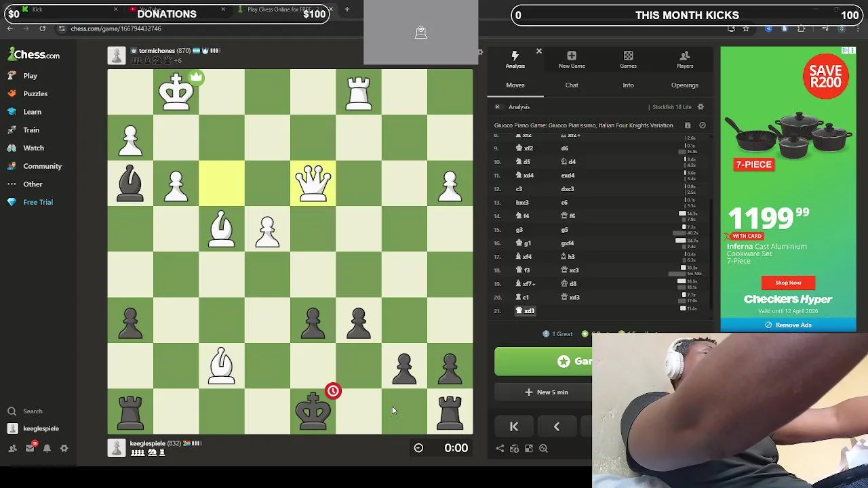The width and height of the screenshot is (868, 488).
Task: Select move 9 d6 in list
Action: [x=565, y=148]
